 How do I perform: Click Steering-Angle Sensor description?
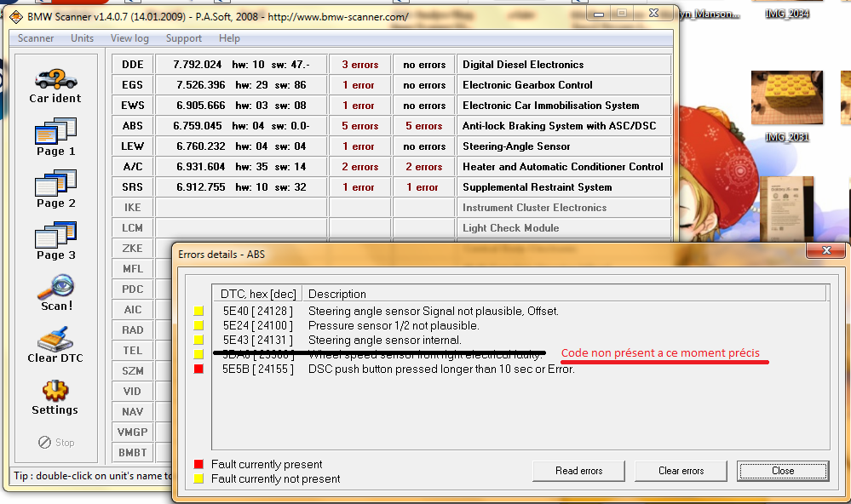pos(516,146)
